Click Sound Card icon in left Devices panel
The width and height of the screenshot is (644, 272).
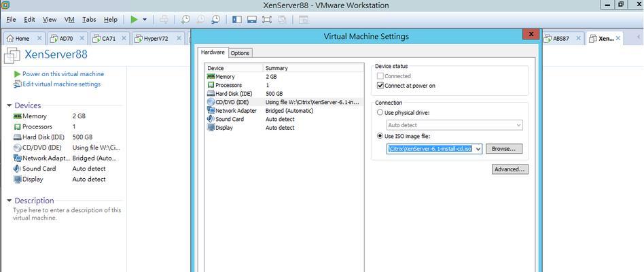click(x=17, y=169)
